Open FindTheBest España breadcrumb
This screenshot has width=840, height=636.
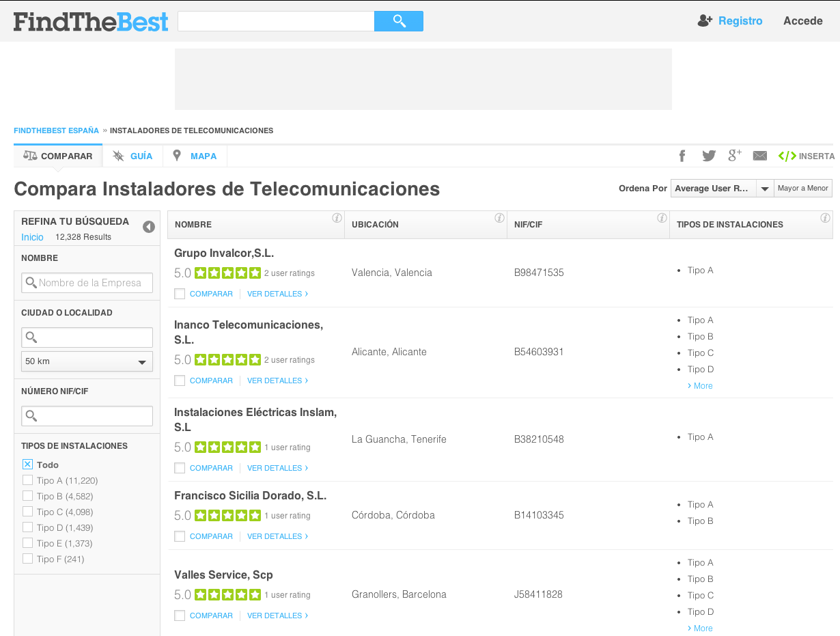pyautogui.click(x=56, y=130)
